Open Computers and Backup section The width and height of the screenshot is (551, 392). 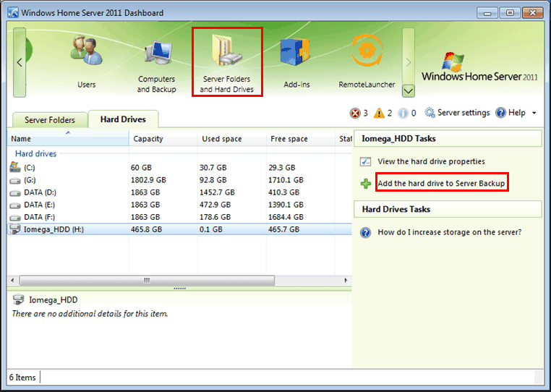pyautogui.click(x=156, y=63)
